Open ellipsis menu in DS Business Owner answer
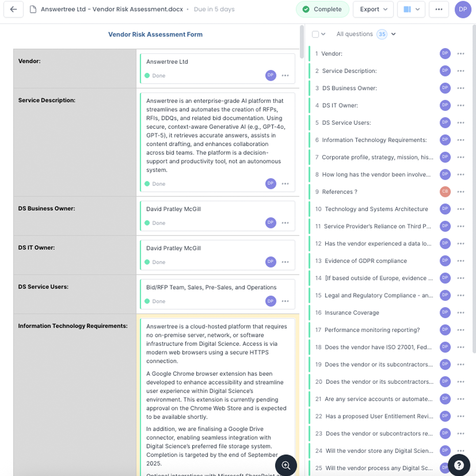The width and height of the screenshot is (476, 476). (x=285, y=223)
